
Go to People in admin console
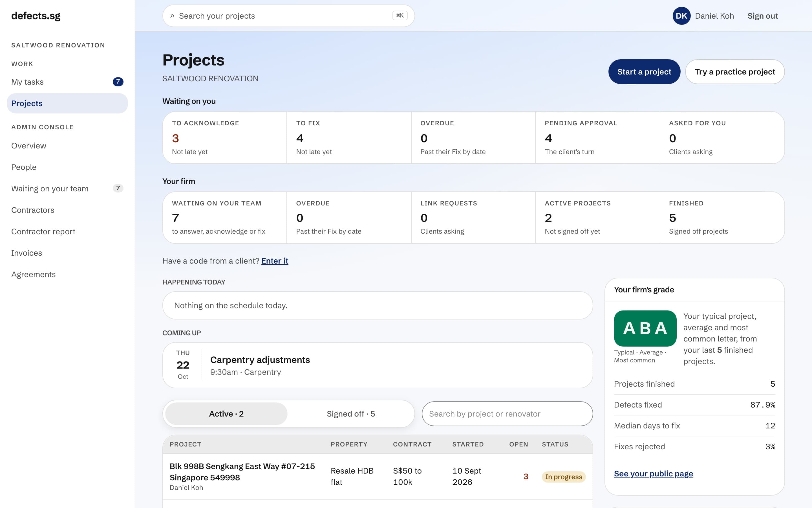click(67, 167)
